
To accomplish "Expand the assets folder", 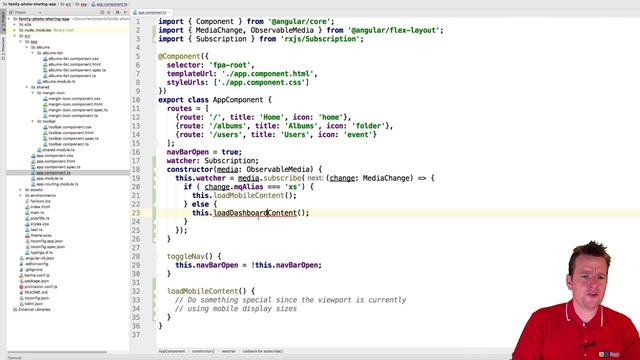I will tap(21, 190).
